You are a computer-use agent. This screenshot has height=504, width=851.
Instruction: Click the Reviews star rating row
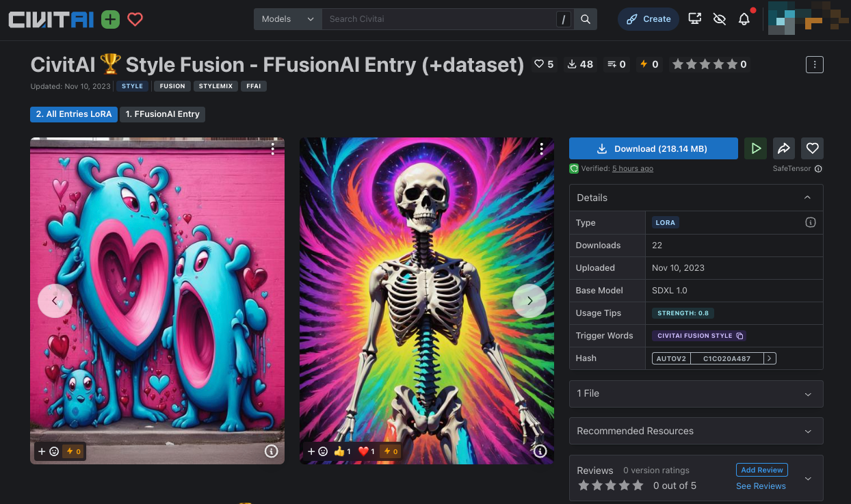[611, 486]
